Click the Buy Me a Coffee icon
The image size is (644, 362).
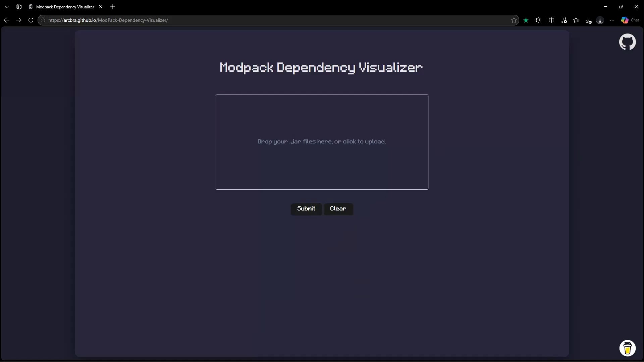tap(627, 348)
